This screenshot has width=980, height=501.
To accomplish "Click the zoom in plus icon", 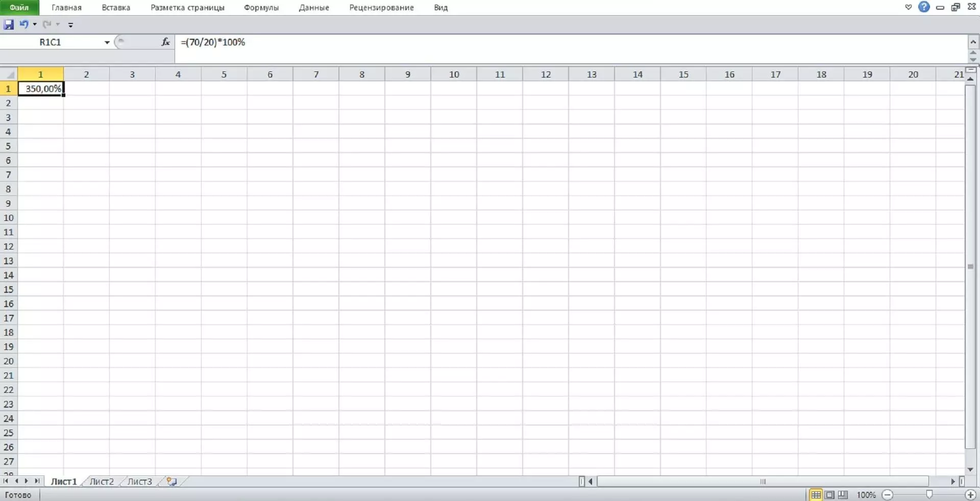I will point(970,495).
